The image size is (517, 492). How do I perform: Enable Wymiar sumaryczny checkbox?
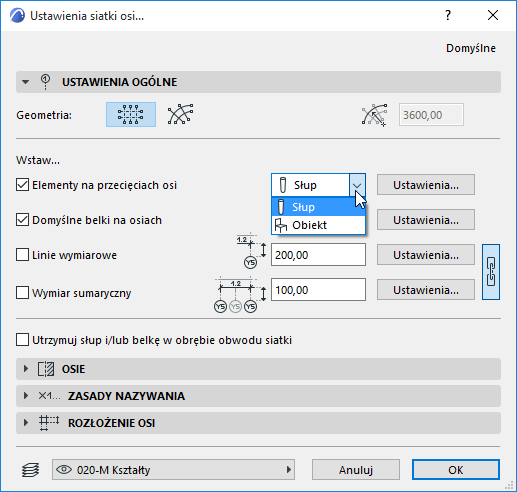[22, 293]
